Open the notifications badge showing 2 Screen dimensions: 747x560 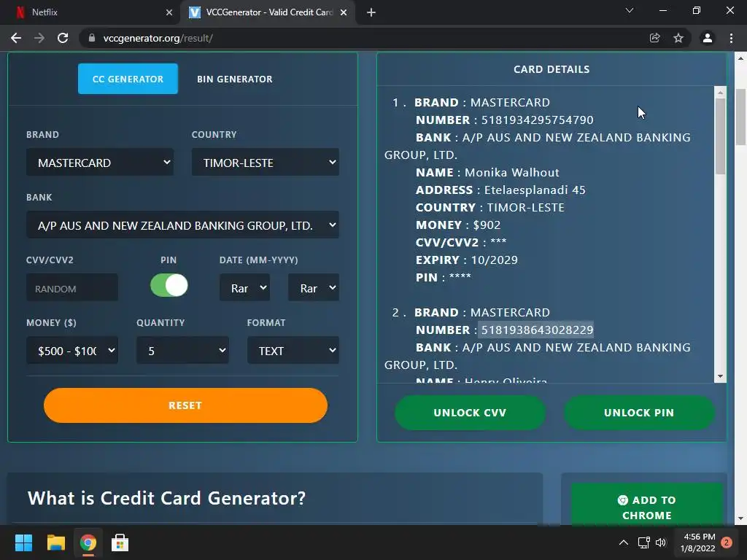(727, 542)
